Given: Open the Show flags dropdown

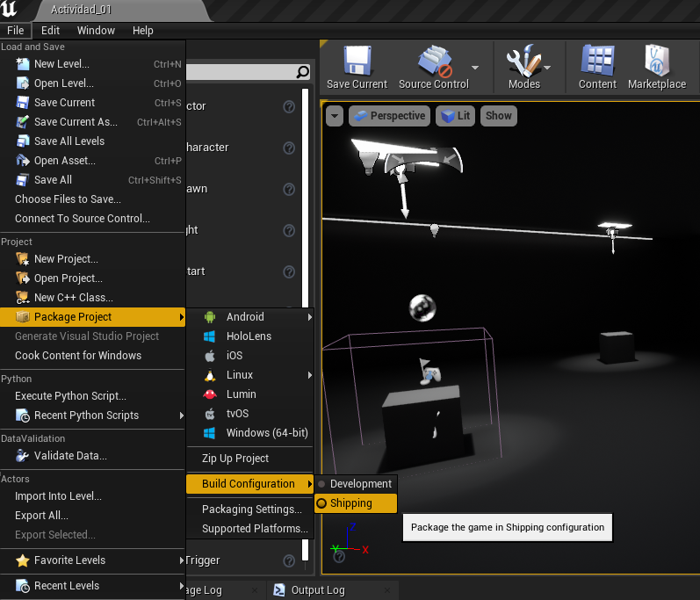Looking at the screenshot, I should (499, 116).
